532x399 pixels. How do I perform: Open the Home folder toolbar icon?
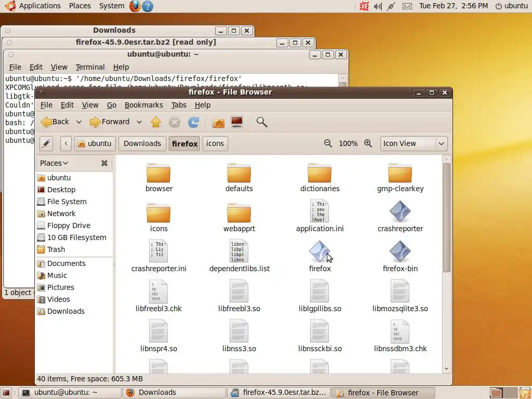click(x=218, y=122)
